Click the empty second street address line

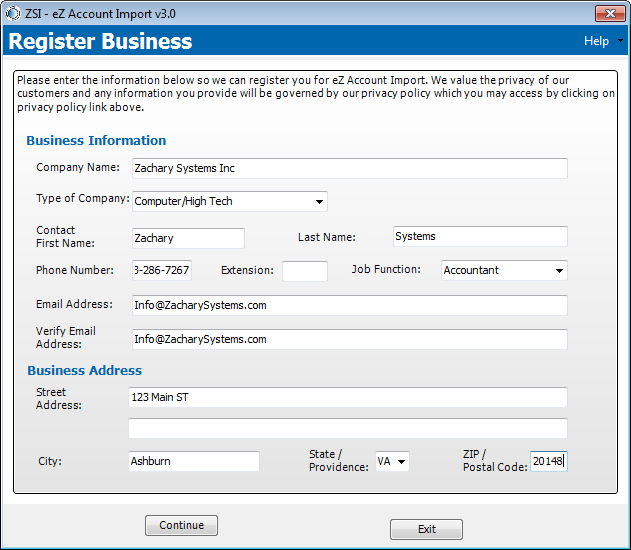tap(347, 428)
